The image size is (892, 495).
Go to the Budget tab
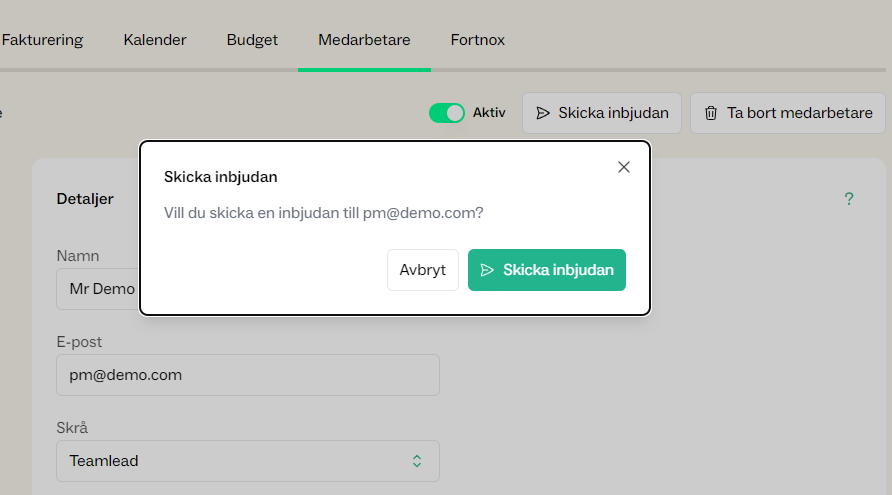click(252, 40)
